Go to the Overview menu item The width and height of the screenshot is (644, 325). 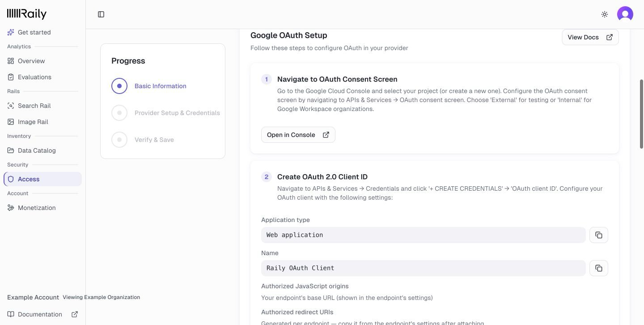click(x=42, y=61)
